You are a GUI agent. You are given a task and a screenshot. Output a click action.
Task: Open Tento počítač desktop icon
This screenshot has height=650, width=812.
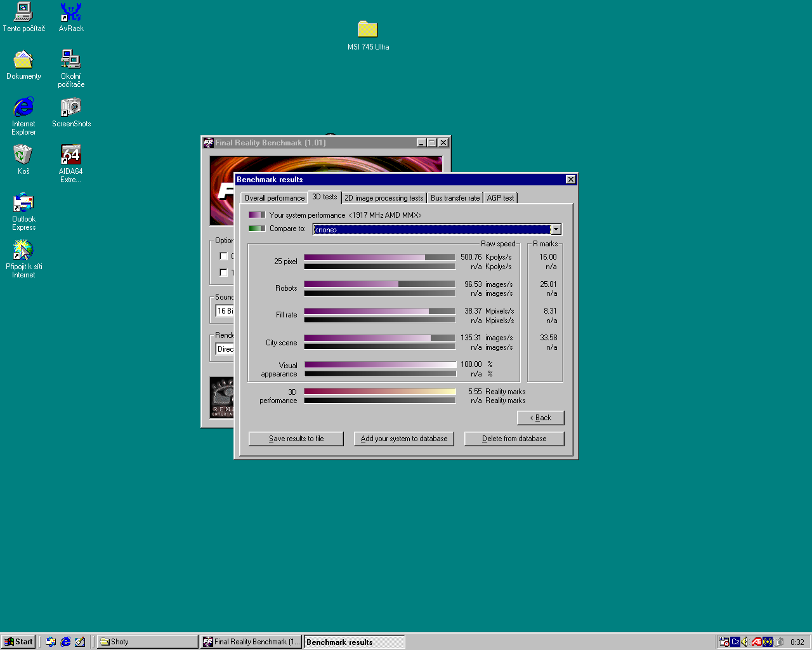point(23,13)
